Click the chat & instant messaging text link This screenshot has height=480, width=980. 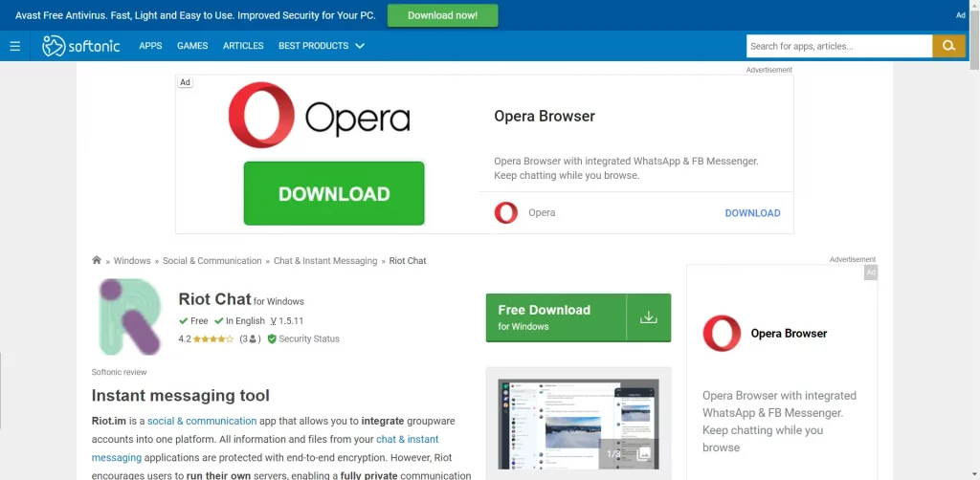point(265,448)
